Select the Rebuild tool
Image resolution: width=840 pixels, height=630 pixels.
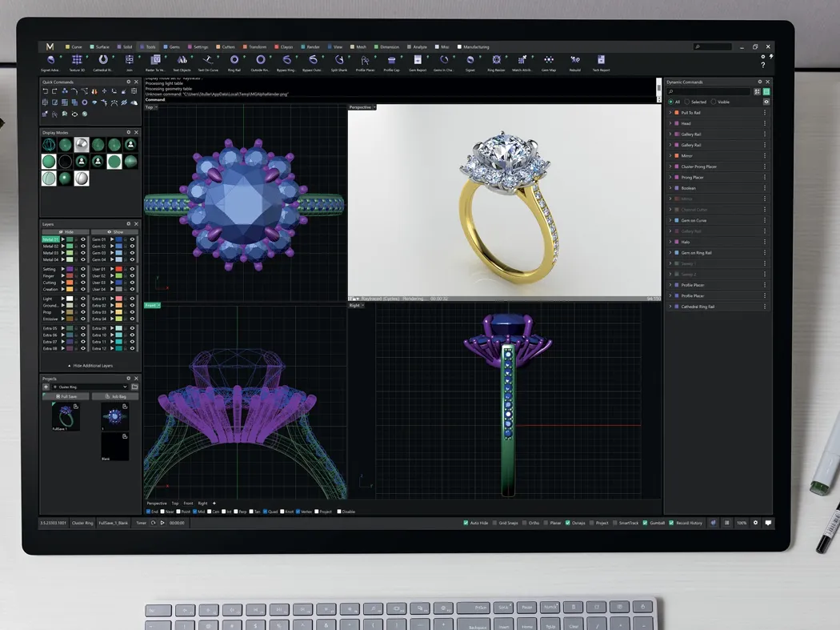tap(575, 61)
